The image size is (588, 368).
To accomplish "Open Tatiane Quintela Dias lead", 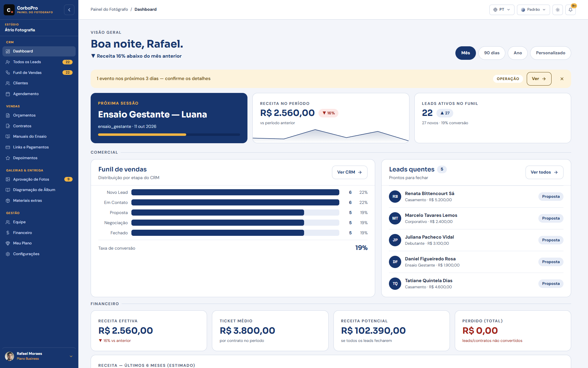I will tap(476, 284).
